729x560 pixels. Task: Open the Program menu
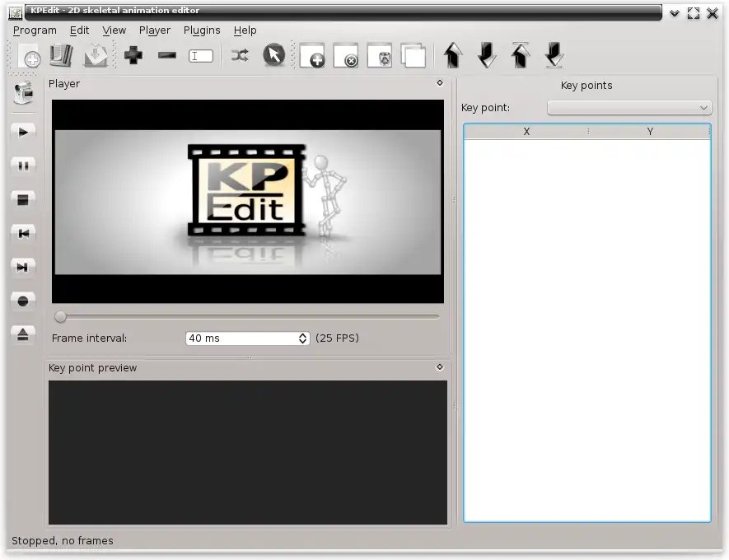pyautogui.click(x=35, y=30)
